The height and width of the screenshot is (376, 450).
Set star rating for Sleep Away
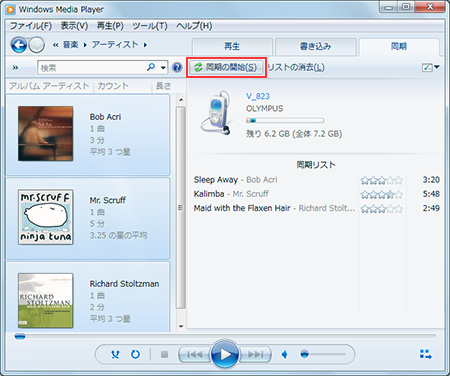point(382,180)
